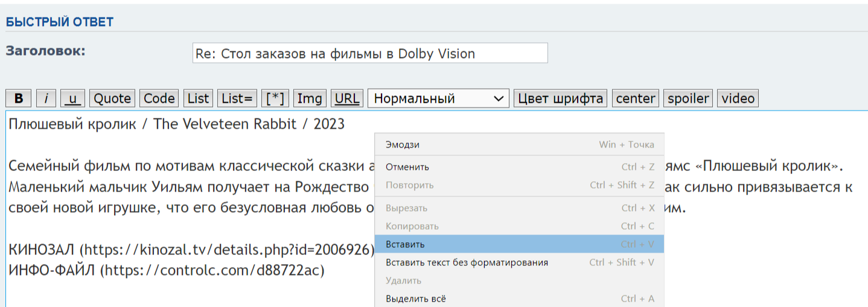Insert list item with [*] button
Viewport: 868px width, 307px height.
coord(276,99)
